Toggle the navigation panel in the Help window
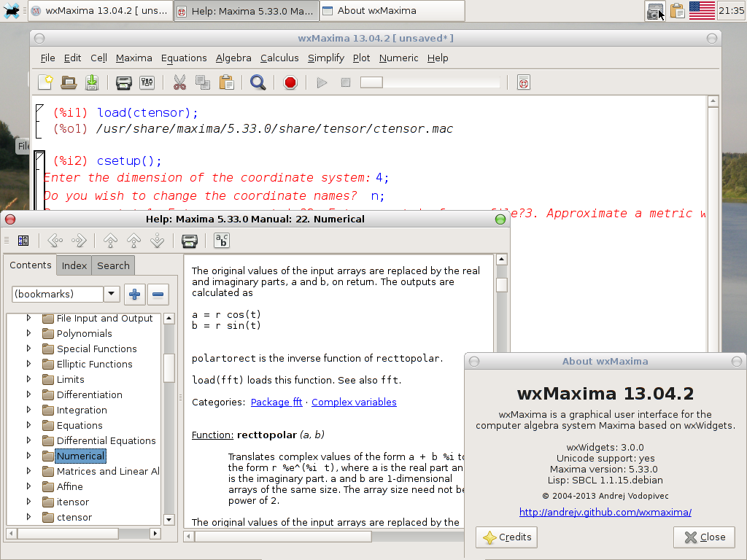 point(23,241)
